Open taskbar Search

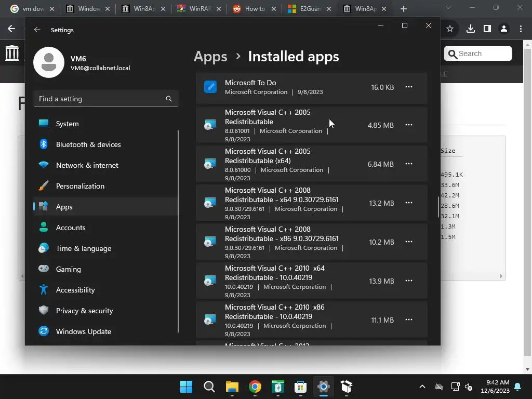click(209, 387)
